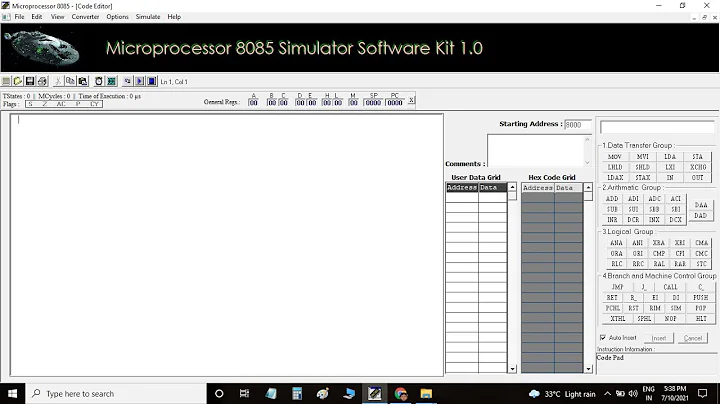Click the Copy toolbar icon
Screen dimensions: 720x404
pos(70,81)
